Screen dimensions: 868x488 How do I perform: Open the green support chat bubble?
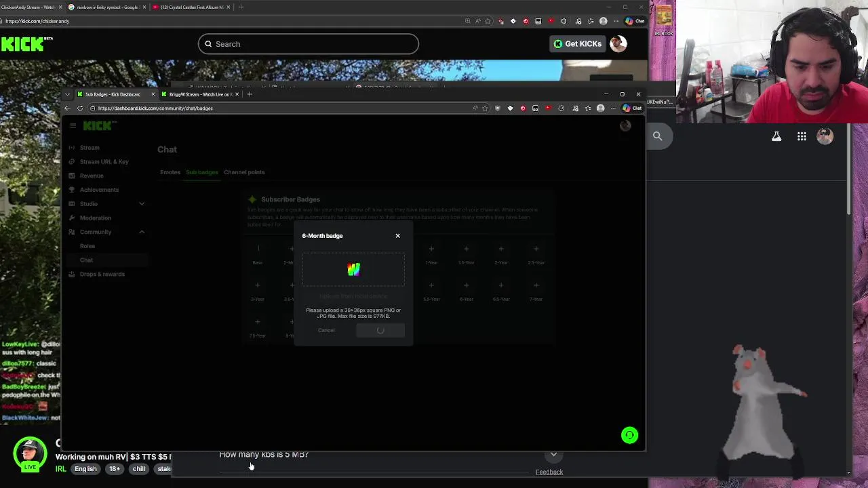629,435
